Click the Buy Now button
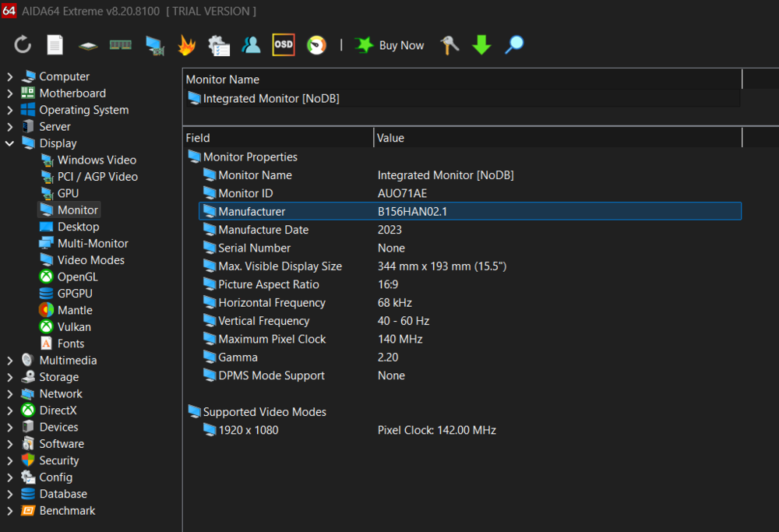779x532 pixels. point(389,45)
